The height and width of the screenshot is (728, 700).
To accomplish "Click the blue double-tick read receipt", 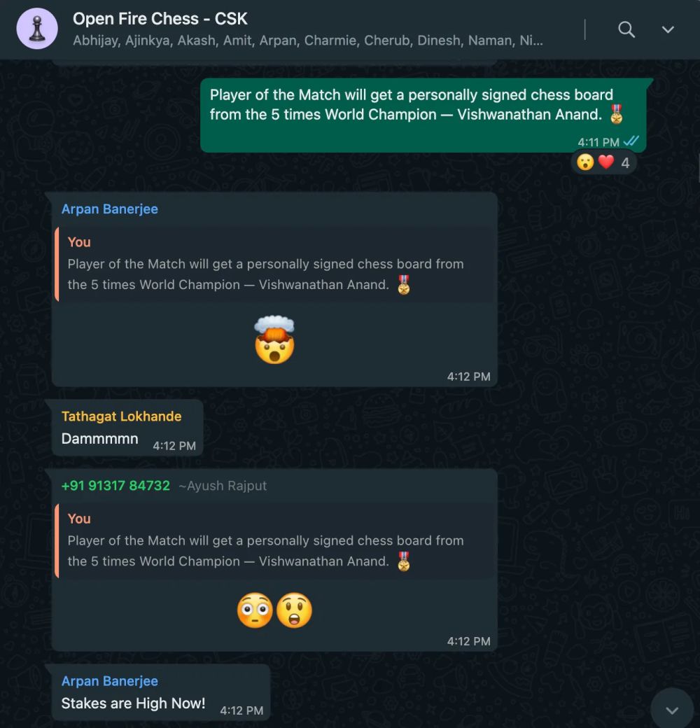I will 631,141.
